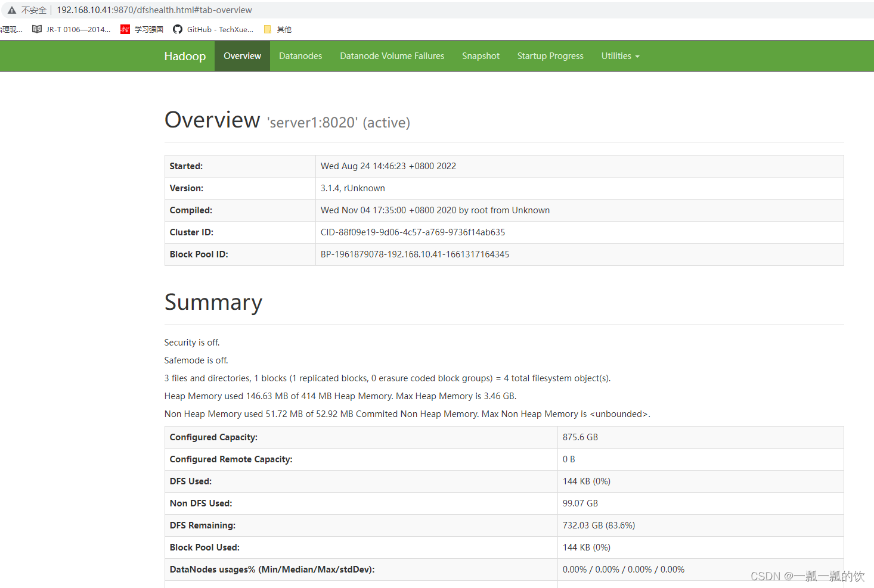
Task: Open the Startup Progress tab
Action: click(550, 56)
